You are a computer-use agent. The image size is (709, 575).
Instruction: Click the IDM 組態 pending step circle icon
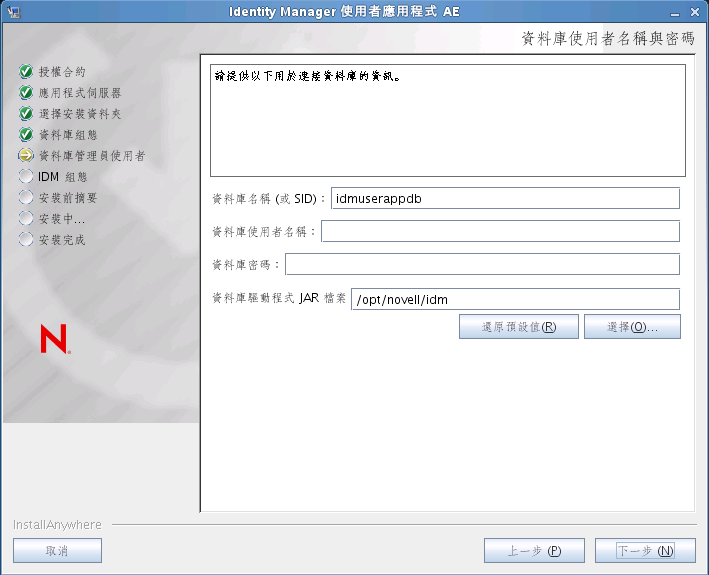[26, 176]
